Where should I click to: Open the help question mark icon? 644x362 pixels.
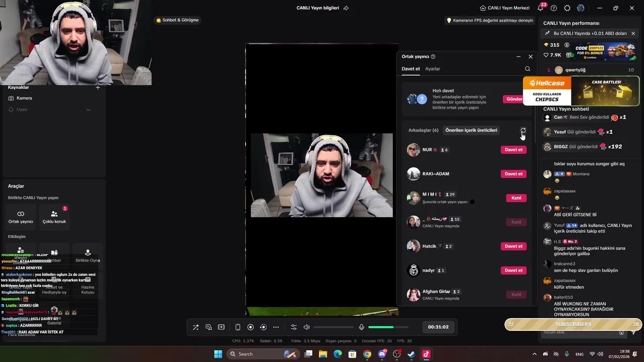coord(554,8)
